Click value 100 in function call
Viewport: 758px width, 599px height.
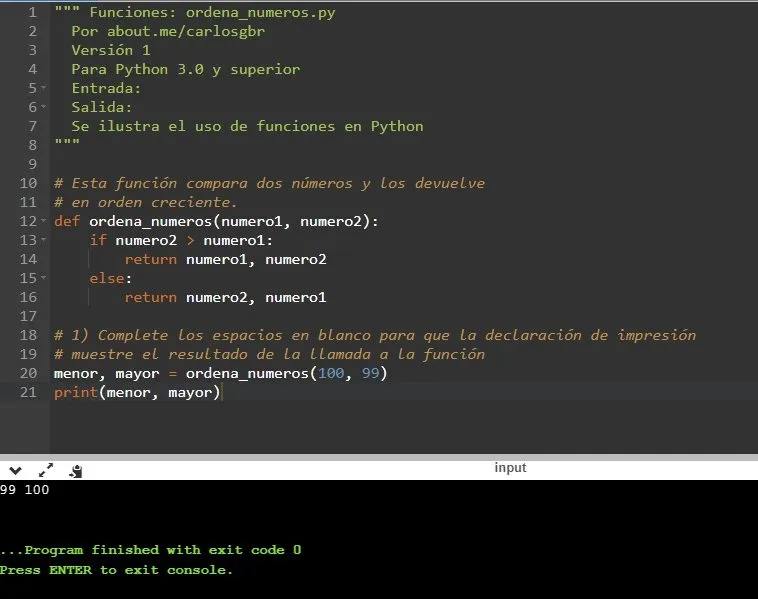[331, 373]
